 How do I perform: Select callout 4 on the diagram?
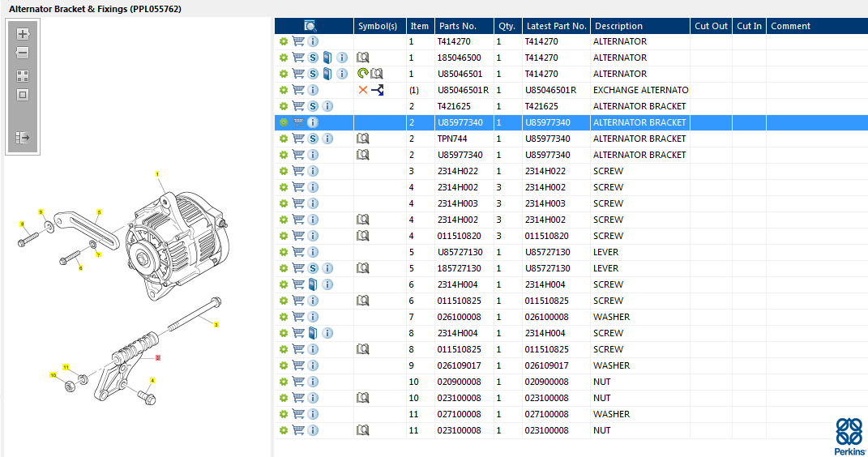(x=152, y=381)
